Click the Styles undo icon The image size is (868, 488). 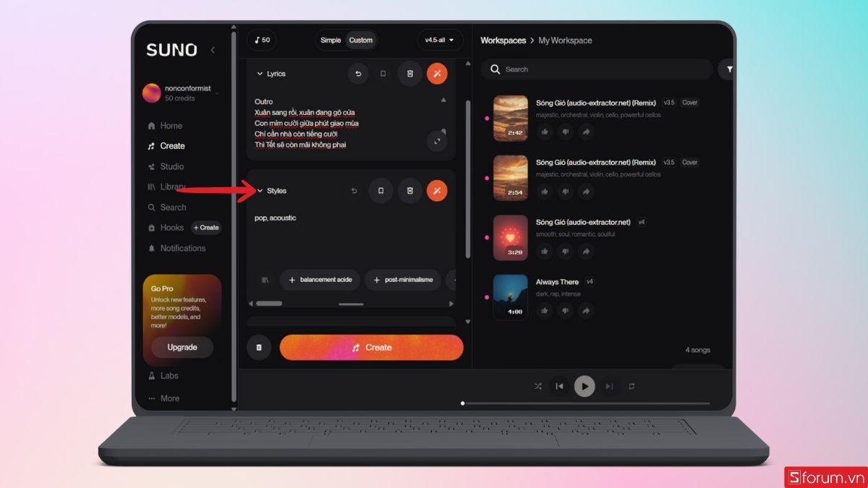tap(354, 191)
